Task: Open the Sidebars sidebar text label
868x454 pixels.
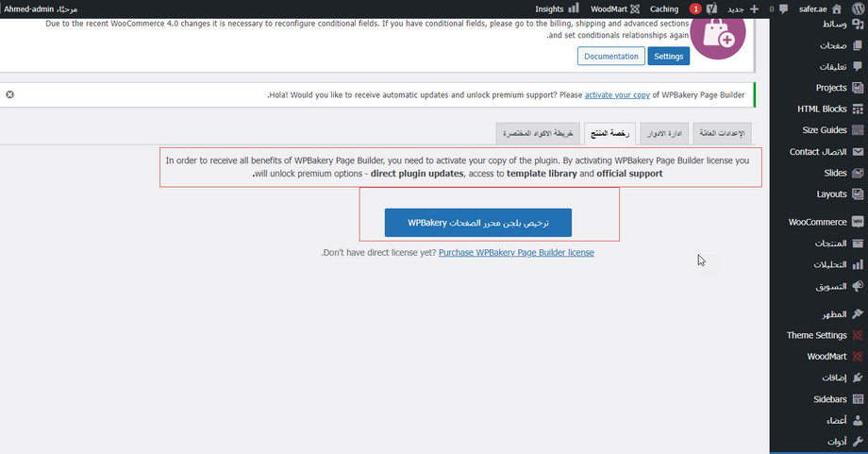Action: tap(830, 398)
